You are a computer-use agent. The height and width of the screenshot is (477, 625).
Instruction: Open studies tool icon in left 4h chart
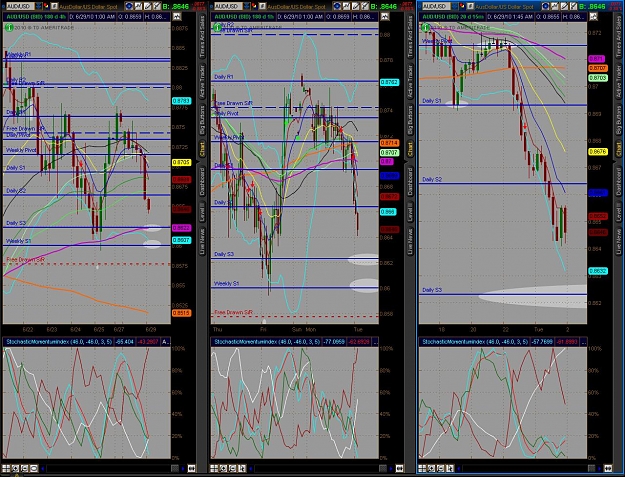point(157,6)
